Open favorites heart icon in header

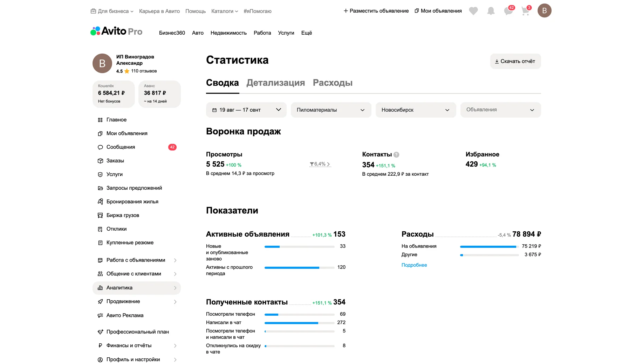(x=473, y=11)
